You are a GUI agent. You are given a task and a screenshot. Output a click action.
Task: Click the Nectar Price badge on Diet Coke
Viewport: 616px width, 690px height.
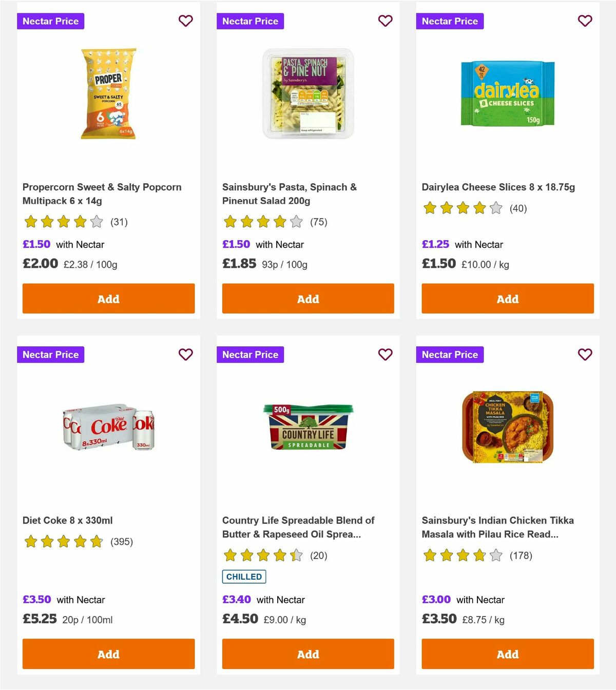pos(50,354)
